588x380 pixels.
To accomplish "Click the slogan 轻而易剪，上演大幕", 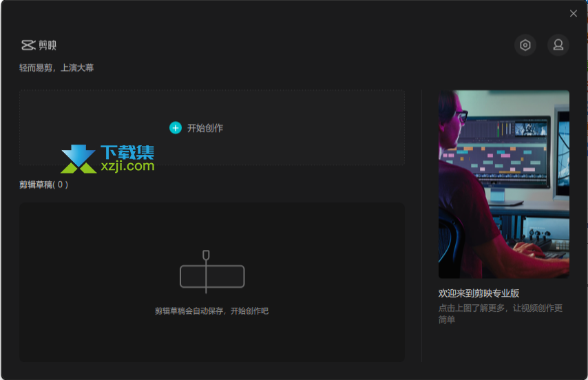I will [x=56, y=68].
